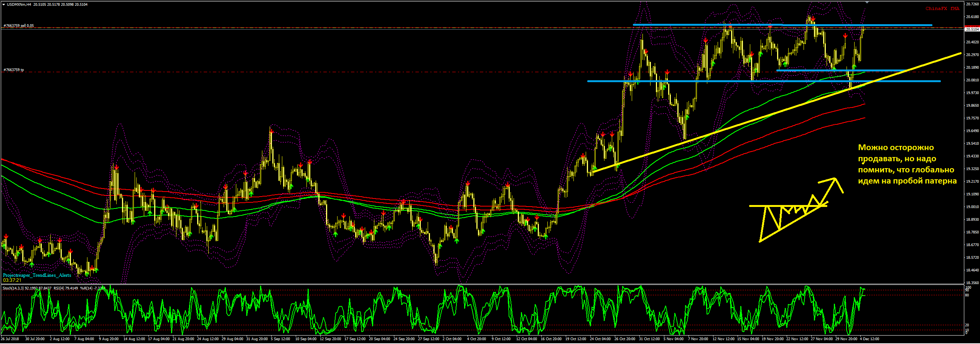
Task: Click the 20.6180 value on the price scale
Action: point(972,17)
